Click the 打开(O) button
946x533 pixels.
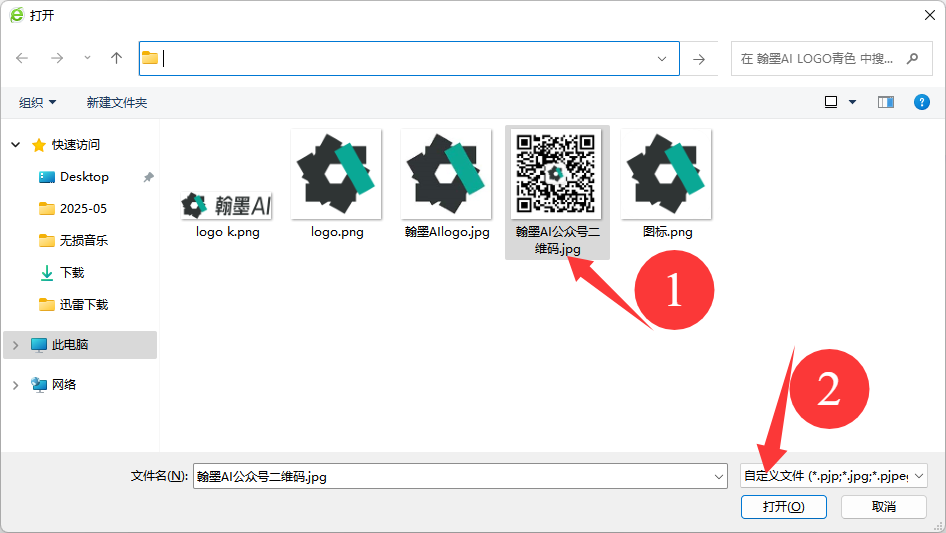click(x=783, y=507)
